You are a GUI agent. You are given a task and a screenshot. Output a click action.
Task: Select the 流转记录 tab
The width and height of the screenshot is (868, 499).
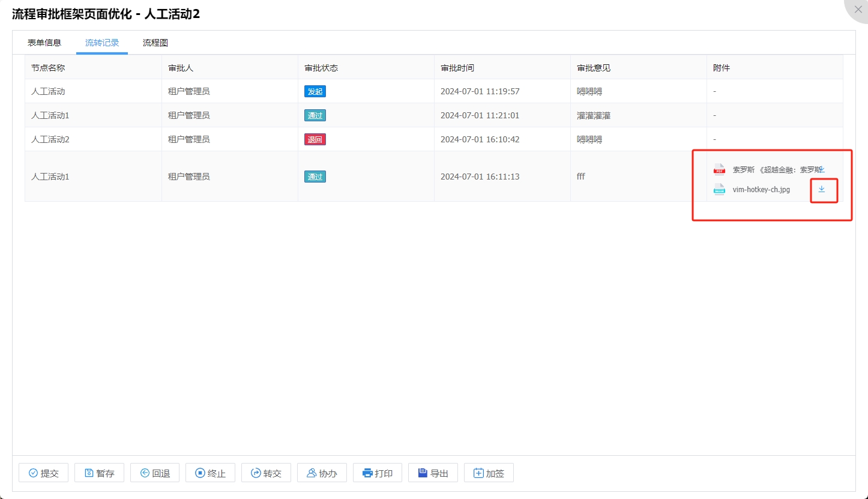click(x=102, y=43)
